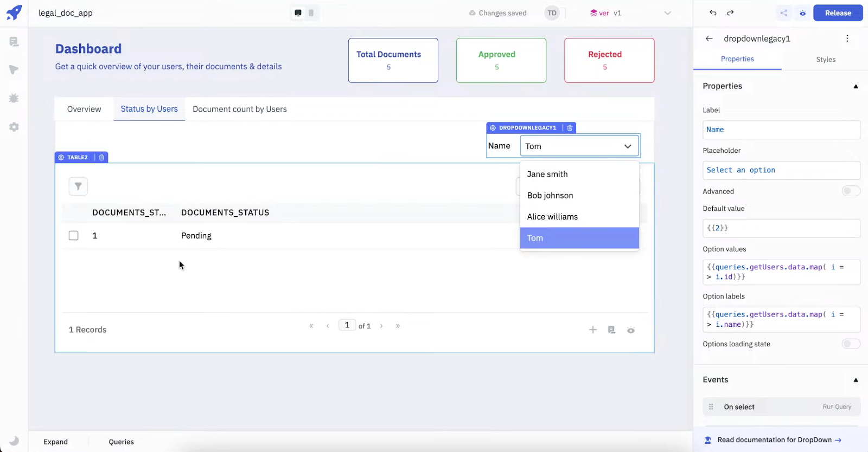This screenshot has height=452, width=868.
Task: Open TABLE2 handle settings icon
Action: 61,157
